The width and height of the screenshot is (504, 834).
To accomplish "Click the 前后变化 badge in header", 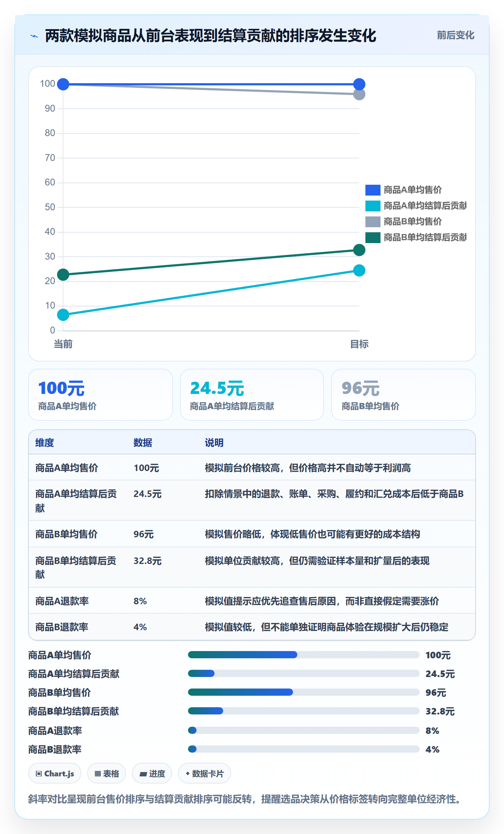I will 455,35.
